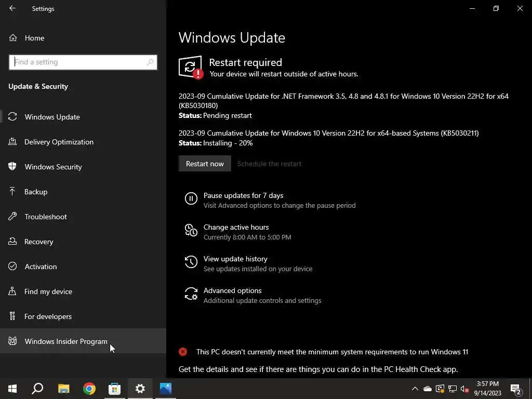Image resolution: width=532 pixels, height=399 pixels.
Task: Click the network icon in system tray
Action: (x=453, y=389)
